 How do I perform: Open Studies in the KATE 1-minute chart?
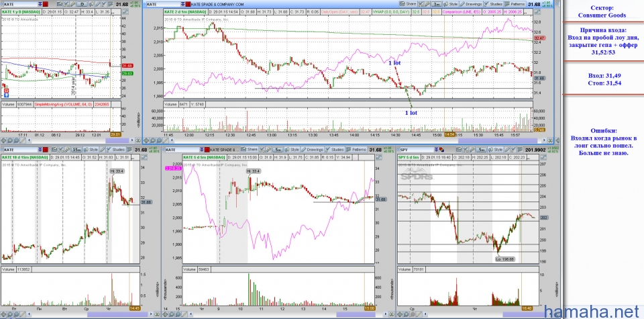pyautogui.click(x=494, y=4)
